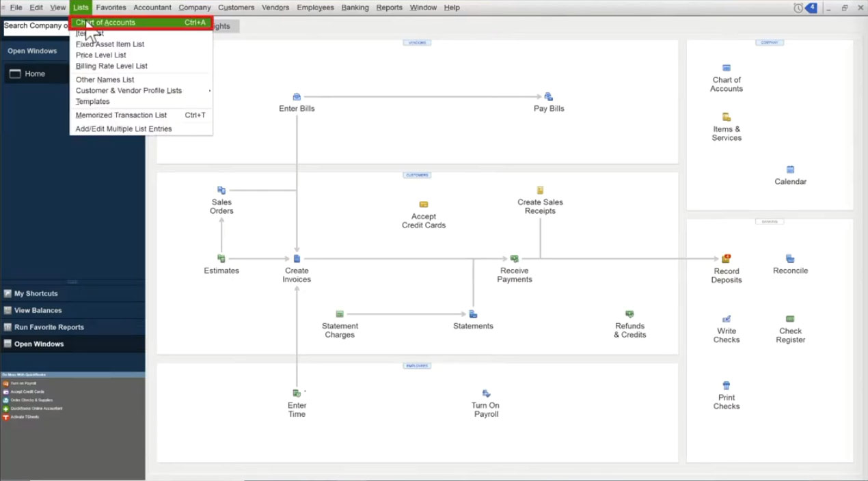Select Home in the Open Windows list
The image size is (868, 481).
35,74
